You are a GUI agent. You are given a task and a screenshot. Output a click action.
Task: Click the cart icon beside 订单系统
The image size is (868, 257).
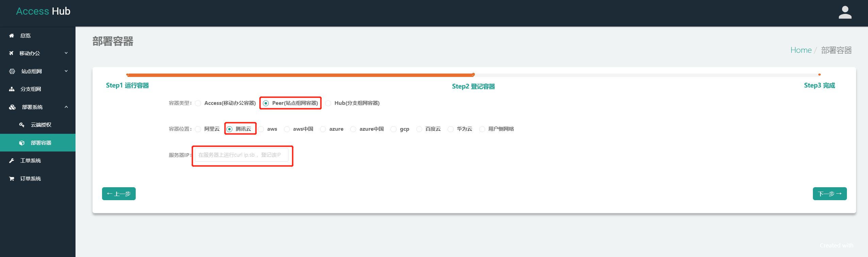pyautogui.click(x=12, y=178)
